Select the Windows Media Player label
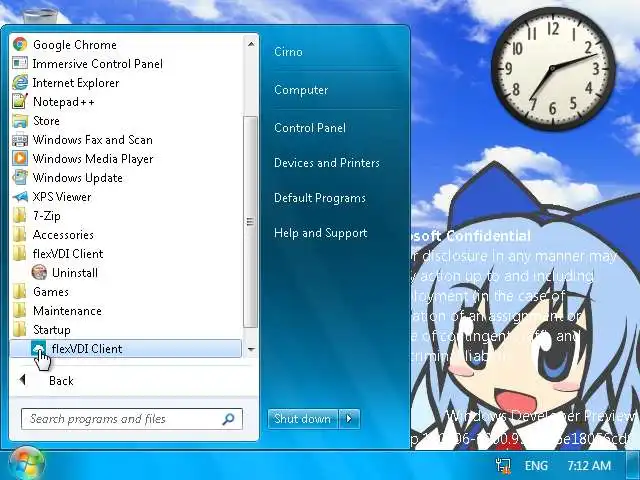The image size is (640, 480). tap(93, 159)
